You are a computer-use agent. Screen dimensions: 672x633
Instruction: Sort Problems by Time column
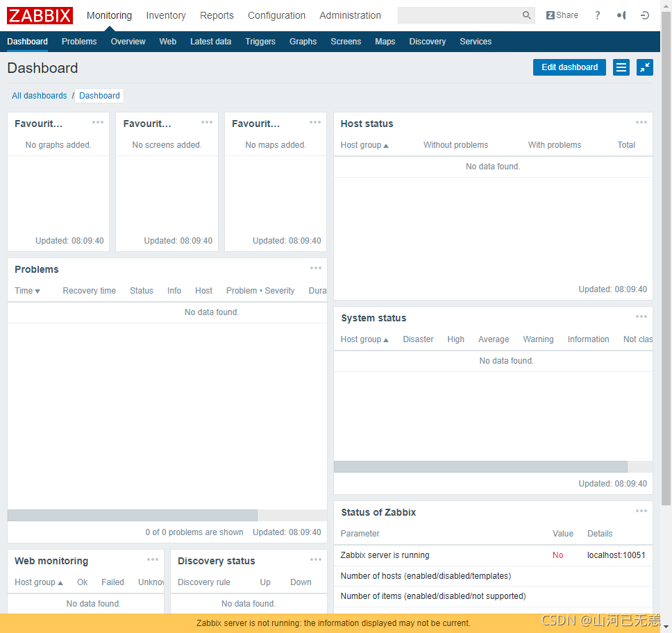[28, 291]
